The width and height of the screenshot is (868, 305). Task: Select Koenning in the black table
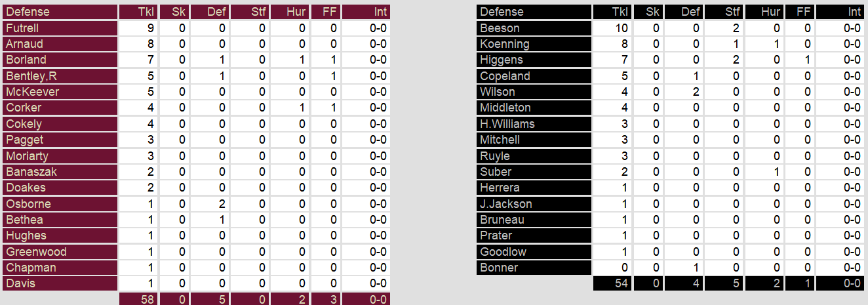click(504, 44)
